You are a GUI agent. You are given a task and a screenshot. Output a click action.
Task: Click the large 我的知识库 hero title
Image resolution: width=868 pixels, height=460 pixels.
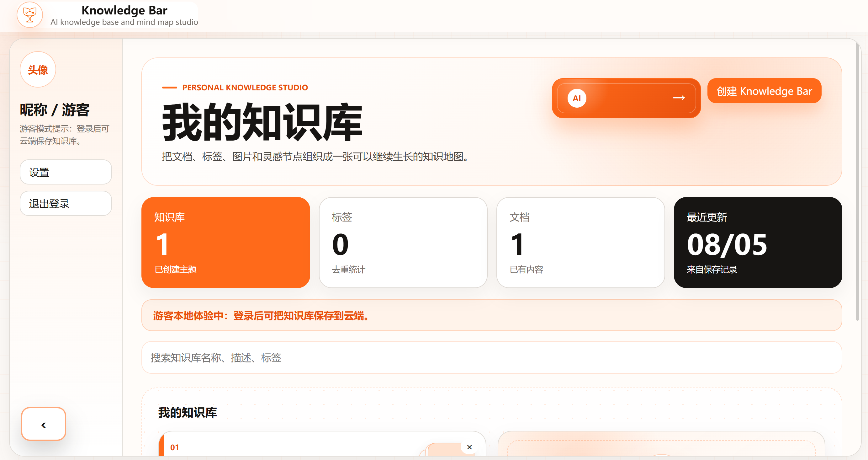pos(262,122)
